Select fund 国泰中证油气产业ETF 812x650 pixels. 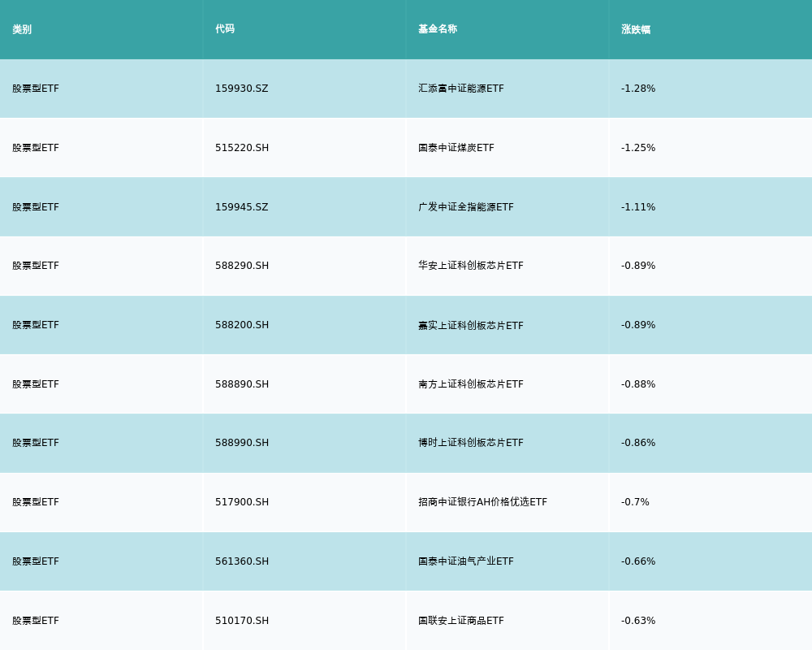pos(466,562)
